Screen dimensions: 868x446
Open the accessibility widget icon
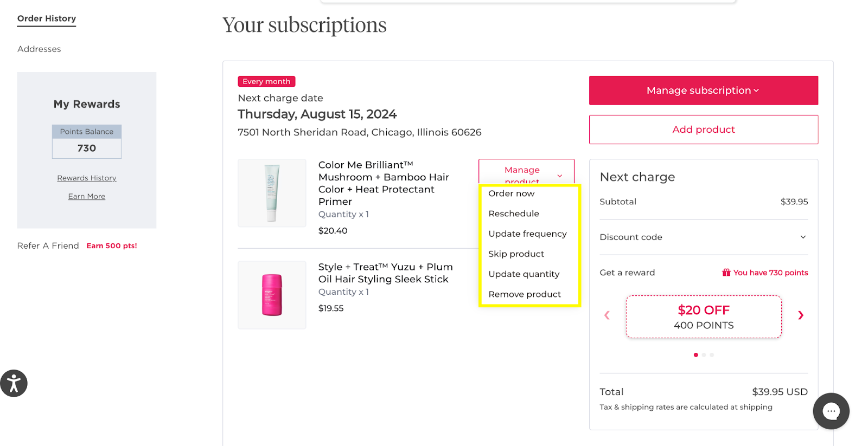pos(14,384)
